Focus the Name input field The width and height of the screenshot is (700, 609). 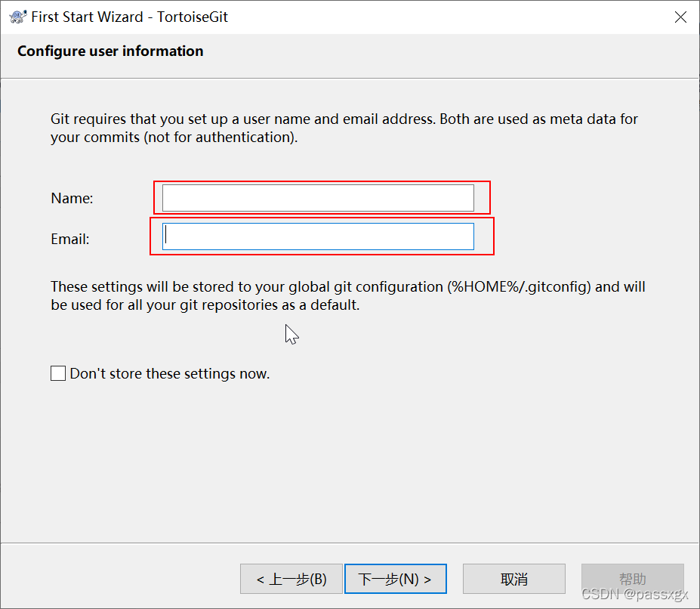pos(318,198)
